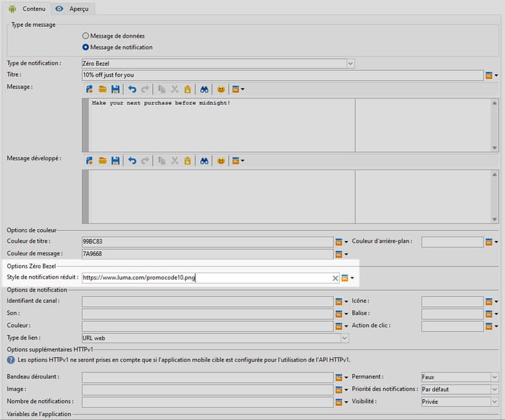Select Message de notification radio button
Screen dimensions: 505x420
tap(86, 47)
